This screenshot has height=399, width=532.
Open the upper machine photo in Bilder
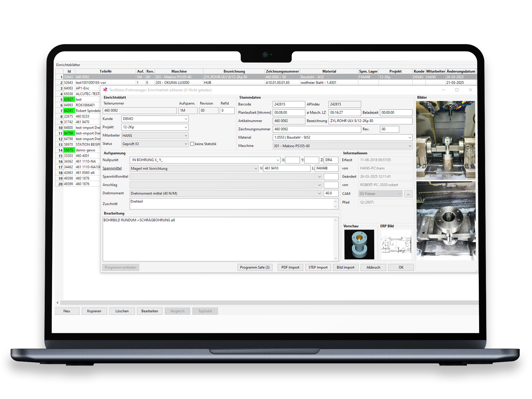pos(445,140)
